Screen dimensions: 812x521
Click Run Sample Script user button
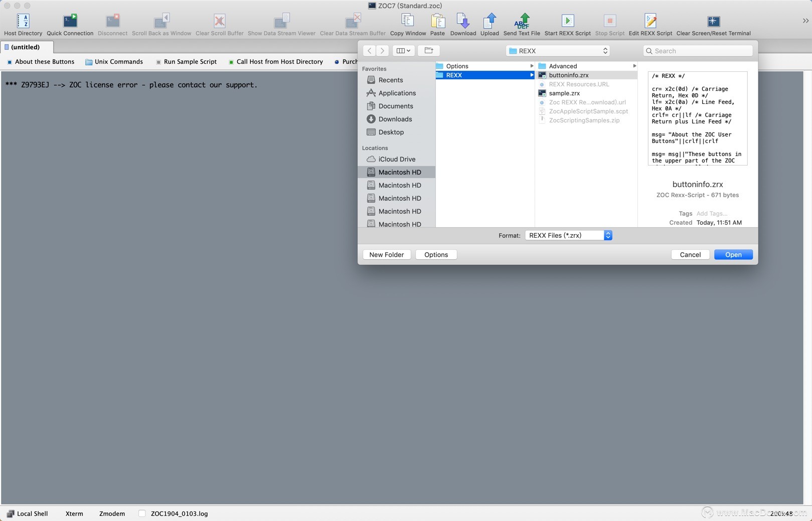click(186, 62)
